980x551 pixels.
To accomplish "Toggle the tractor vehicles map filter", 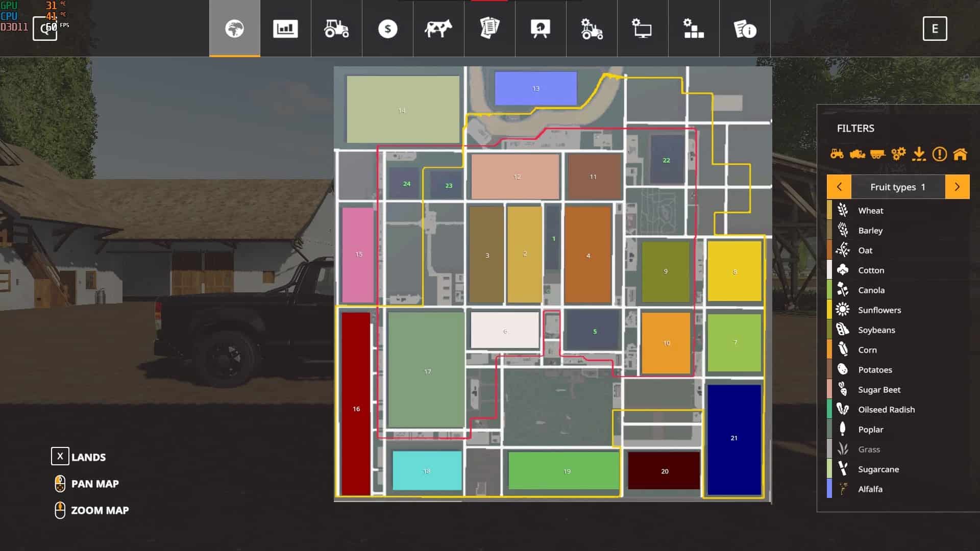I will (x=837, y=154).
